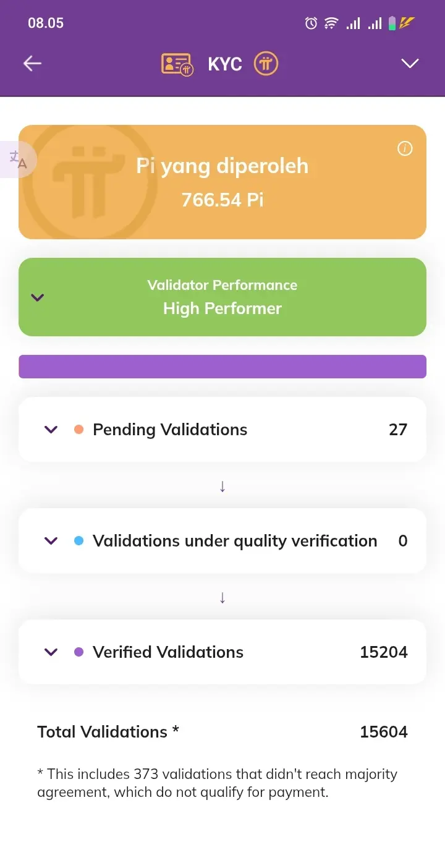
Task: Tap the Verified Validations count 15204
Action: tap(384, 652)
